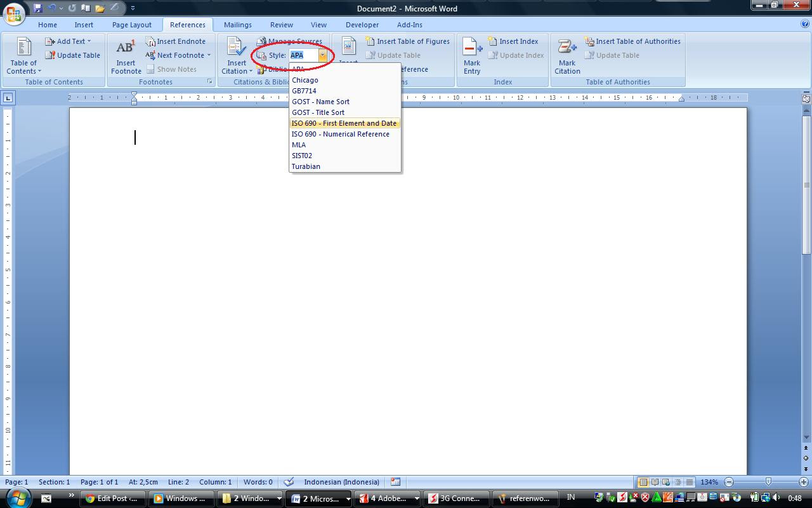Open the Developer tab
812x508 pixels.
[x=362, y=25]
